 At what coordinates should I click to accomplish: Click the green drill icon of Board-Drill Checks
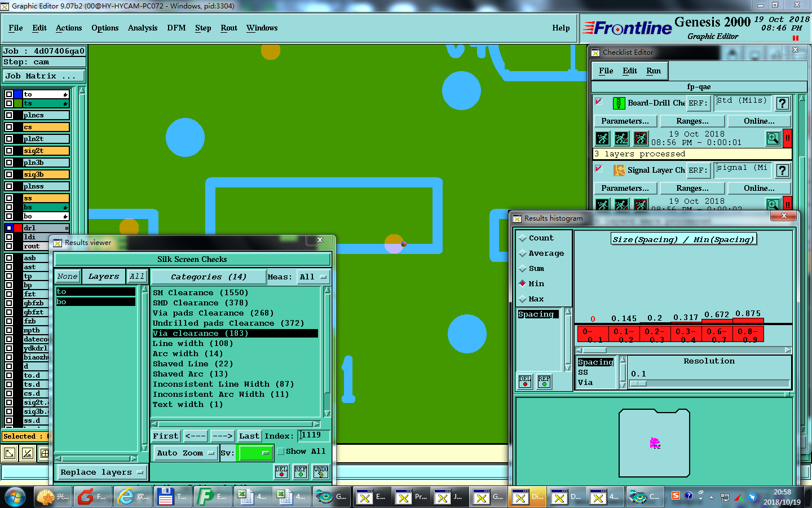[x=619, y=103]
